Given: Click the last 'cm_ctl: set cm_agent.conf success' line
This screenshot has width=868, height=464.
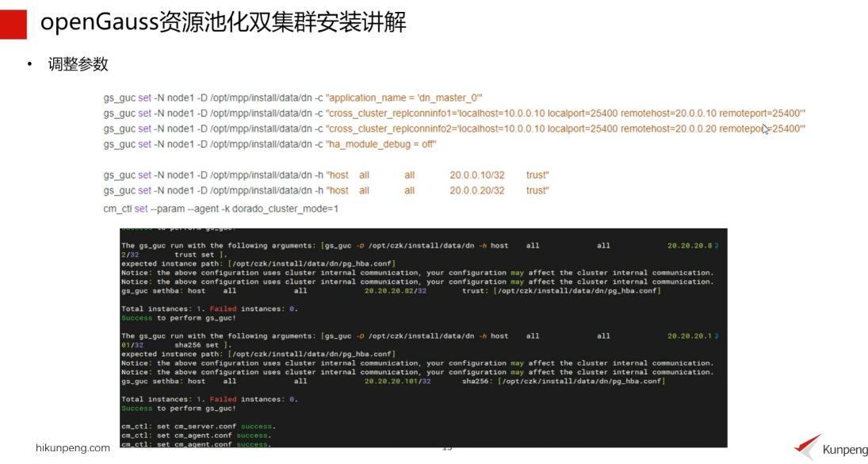Looking at the screenshot, I should [196, 444].
